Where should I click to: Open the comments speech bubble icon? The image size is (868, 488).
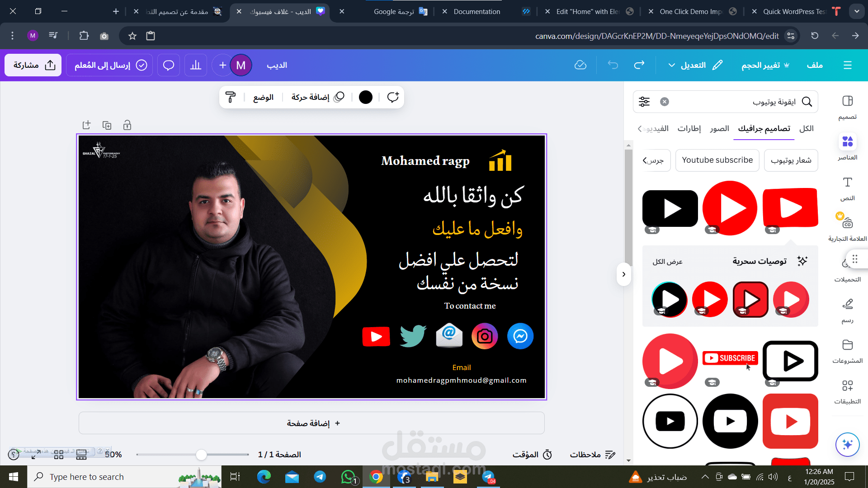pos(169,65)
